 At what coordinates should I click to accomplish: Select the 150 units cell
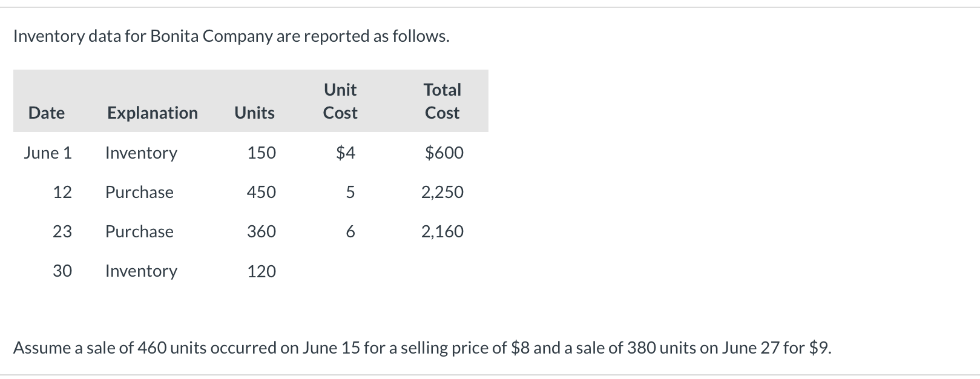[x=261, y=153]
